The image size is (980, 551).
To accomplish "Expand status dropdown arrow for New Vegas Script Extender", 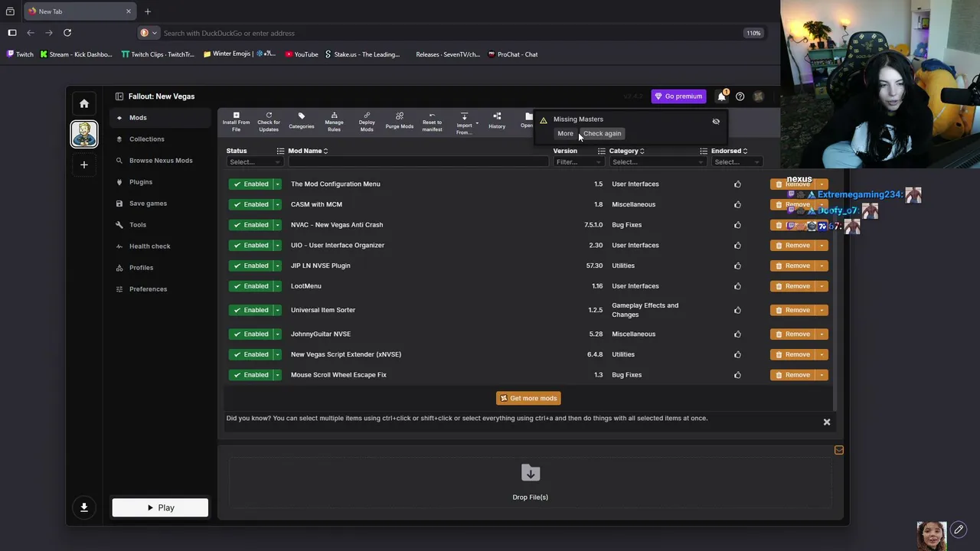I will coord(277,354).
